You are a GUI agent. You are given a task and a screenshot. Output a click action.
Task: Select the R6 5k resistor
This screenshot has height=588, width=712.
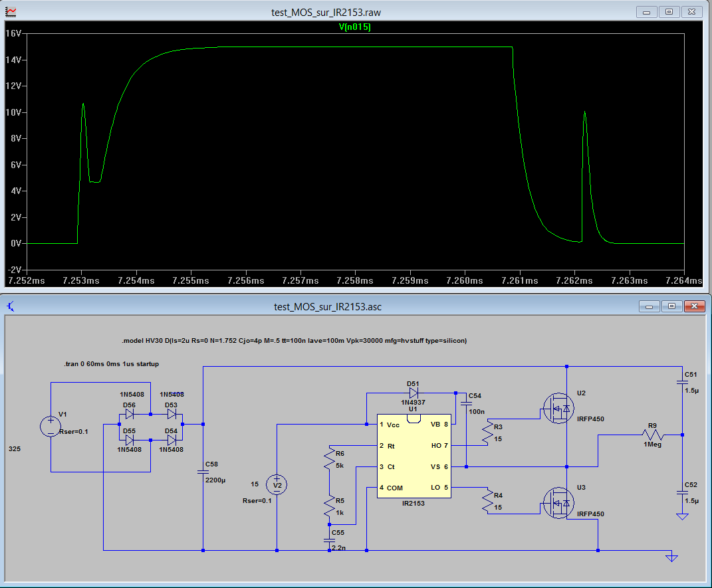(329, 458)
